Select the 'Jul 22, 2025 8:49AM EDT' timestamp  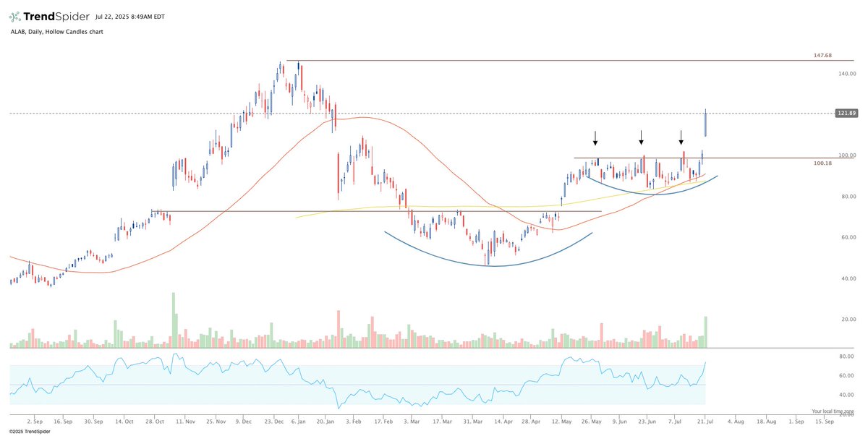pyautogui.click(x=129, y=16)
